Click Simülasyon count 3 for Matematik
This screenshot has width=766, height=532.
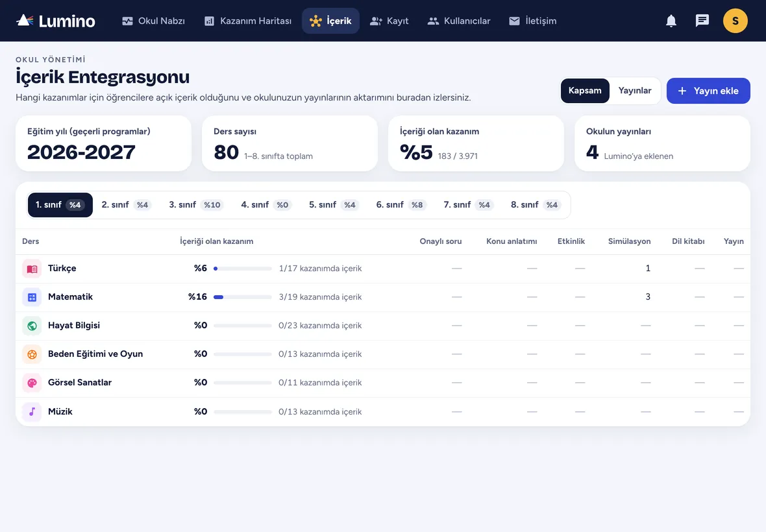click(648, 296)
